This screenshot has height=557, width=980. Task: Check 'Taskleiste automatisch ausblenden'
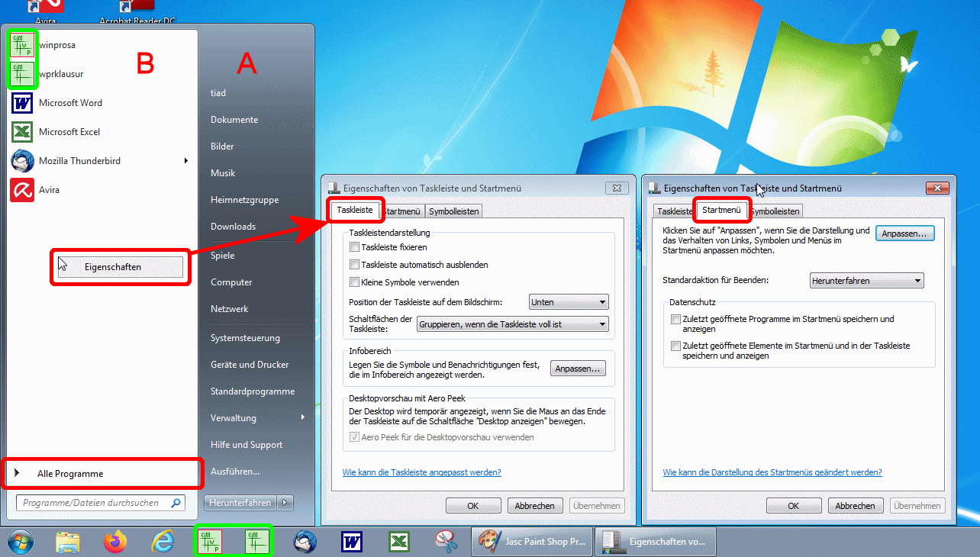pyautogui.click(x=354, y=265)
